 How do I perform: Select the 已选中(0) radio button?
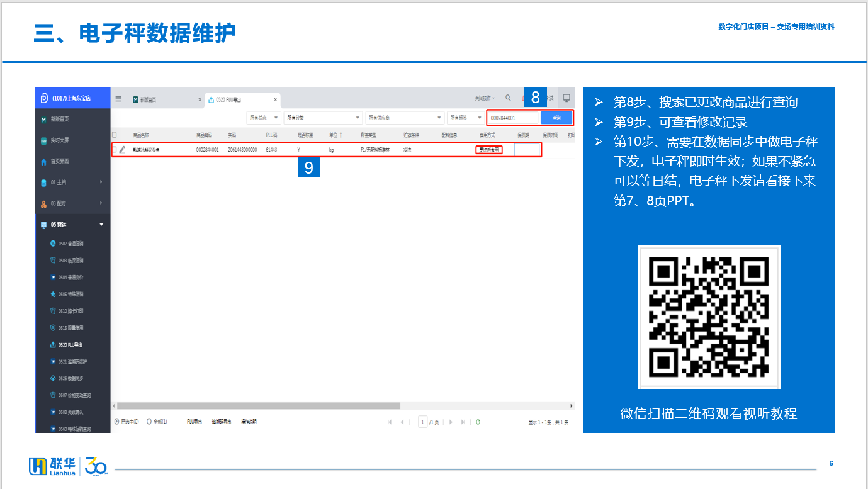tap(116, 422)
